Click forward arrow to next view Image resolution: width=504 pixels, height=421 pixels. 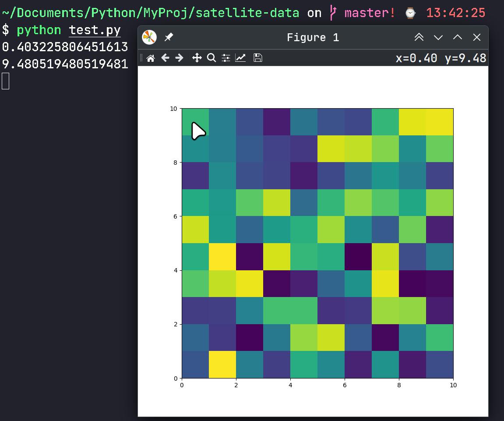(179, 58)
